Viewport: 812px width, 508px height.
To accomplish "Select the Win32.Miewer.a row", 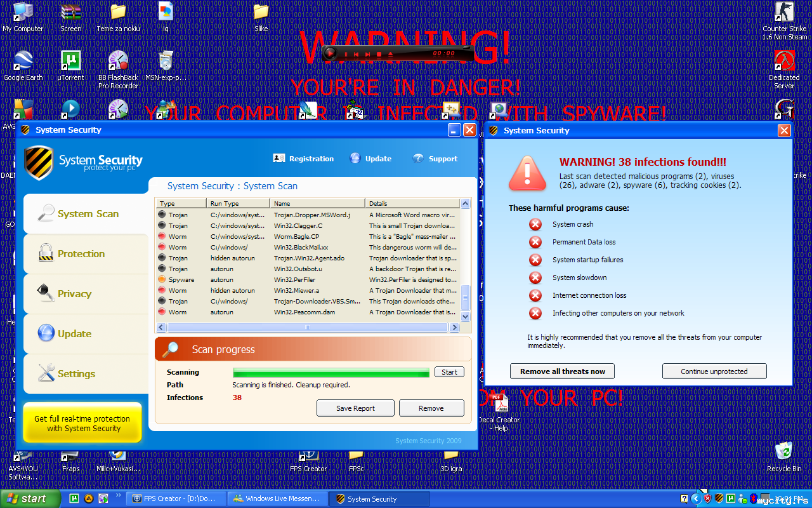I will (x=308, y=290).
